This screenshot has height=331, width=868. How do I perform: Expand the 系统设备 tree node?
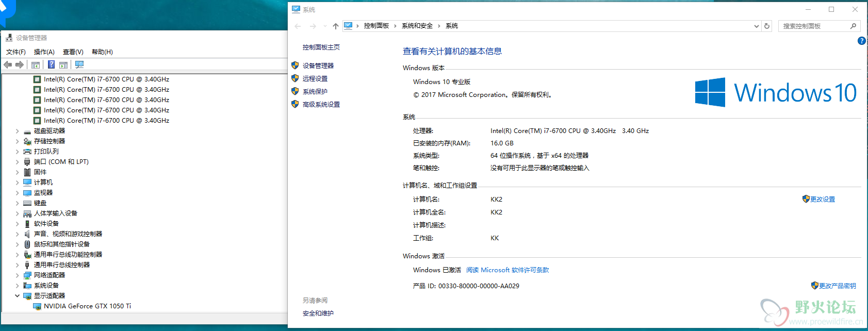(x=17, y=286)
